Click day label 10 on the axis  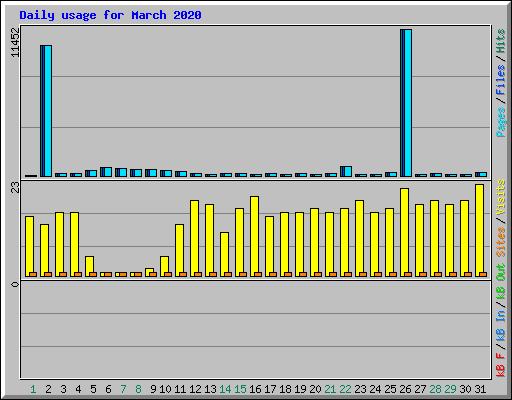click(x=165, y=389)
